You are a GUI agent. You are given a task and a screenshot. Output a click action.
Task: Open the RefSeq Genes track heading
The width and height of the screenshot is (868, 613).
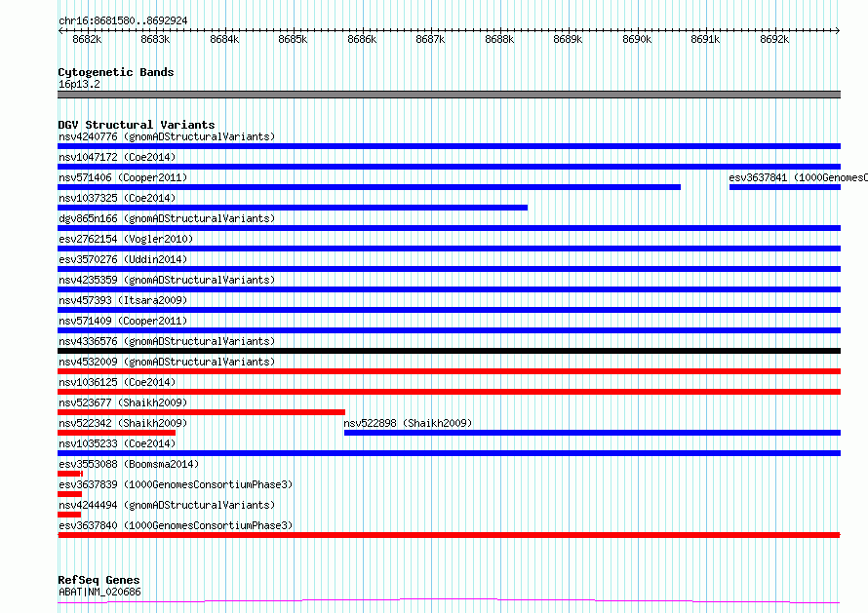click(x=99, y=580)
